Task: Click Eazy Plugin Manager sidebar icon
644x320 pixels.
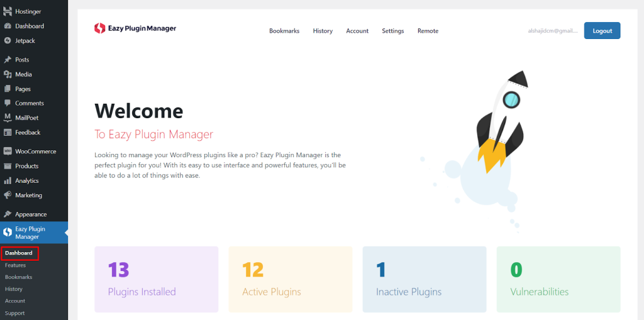Action: pyautogui.click(x=8, y=233)
